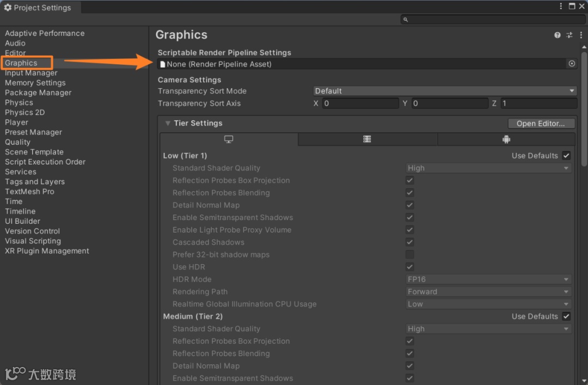Image resolution: width=588 pixels, height=385 pixels.
Task: Open Physics category
Action: pyautogui.click(x=19, y=102)
